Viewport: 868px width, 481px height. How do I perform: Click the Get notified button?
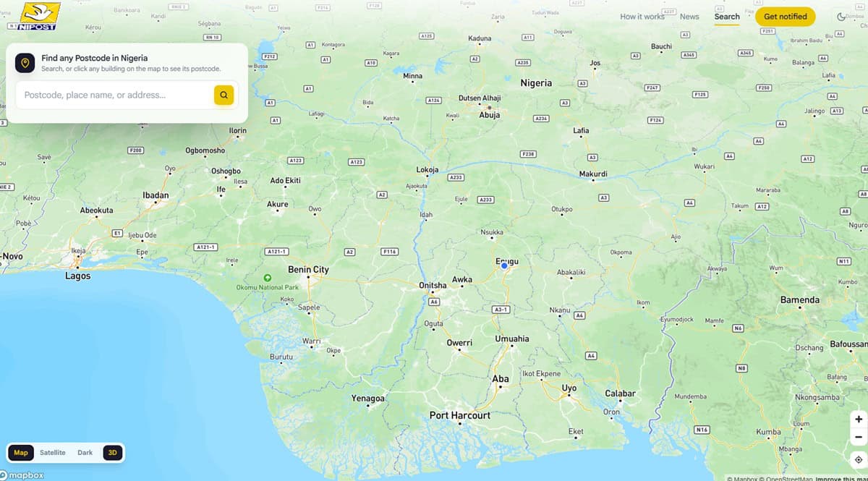point(786,17)
